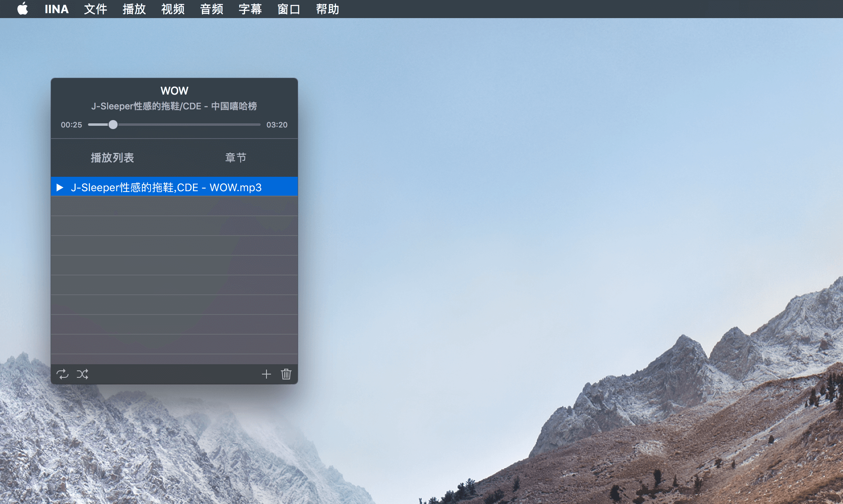Click the WOW song title

coord(174,90)
